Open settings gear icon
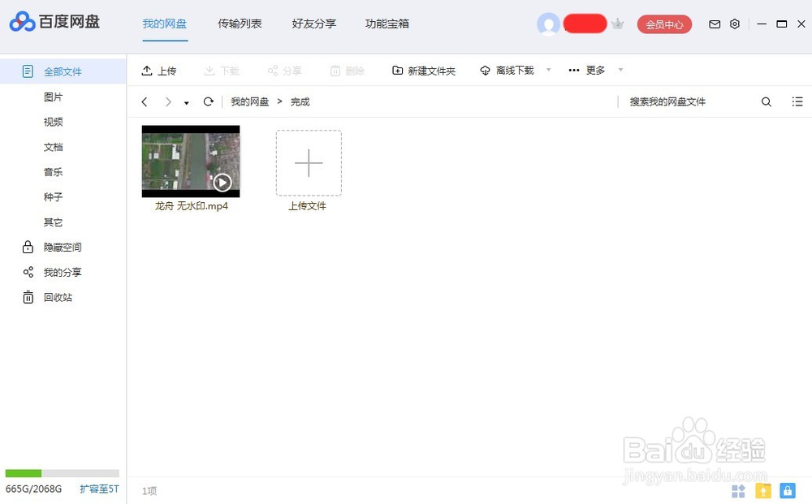The width and height of the screenshot is (812, 504). (735, 24)
